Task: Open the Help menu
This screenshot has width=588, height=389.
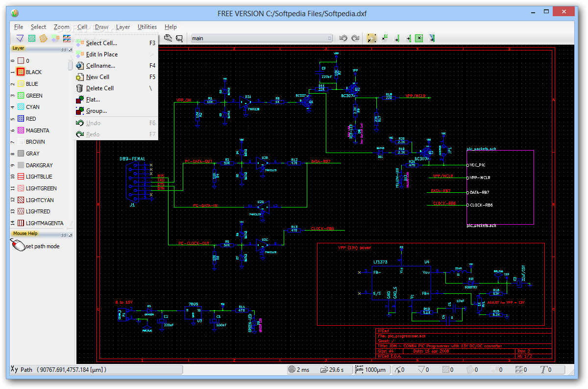Action: click(x=171, y=27)
